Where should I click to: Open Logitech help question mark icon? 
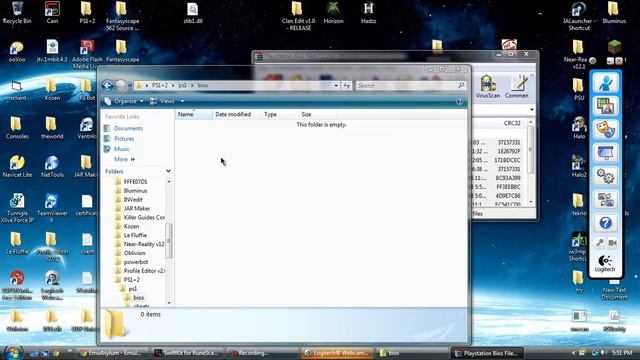point(606,223)
